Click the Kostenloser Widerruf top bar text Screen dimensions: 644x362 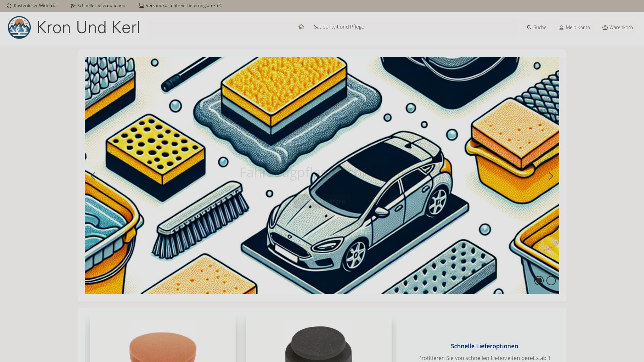click(x=35, y=6)
